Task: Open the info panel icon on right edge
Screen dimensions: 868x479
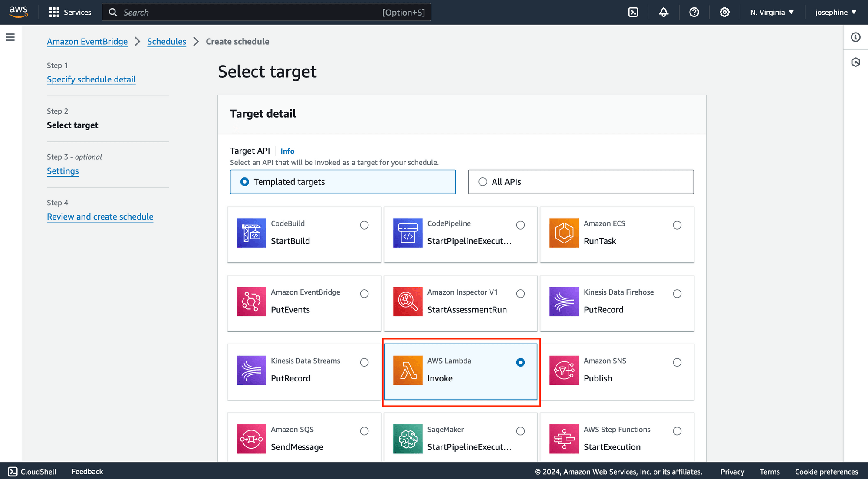Action: point(855,37)
